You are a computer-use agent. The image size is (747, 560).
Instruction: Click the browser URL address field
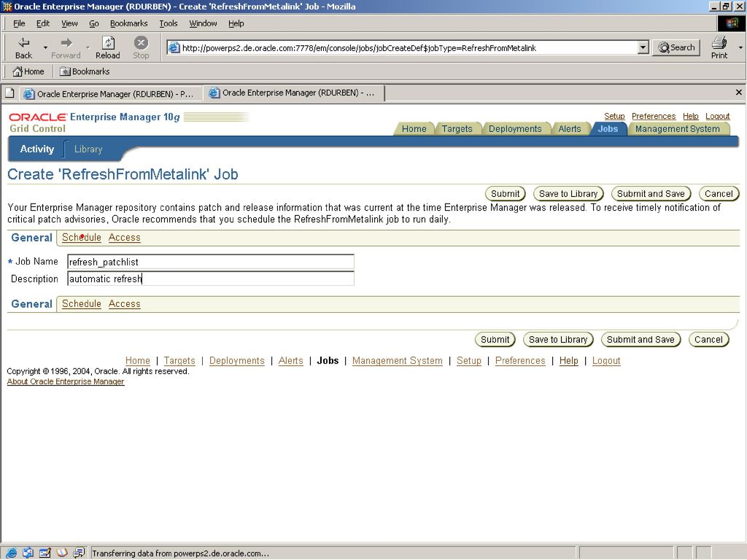pos(403,47)
